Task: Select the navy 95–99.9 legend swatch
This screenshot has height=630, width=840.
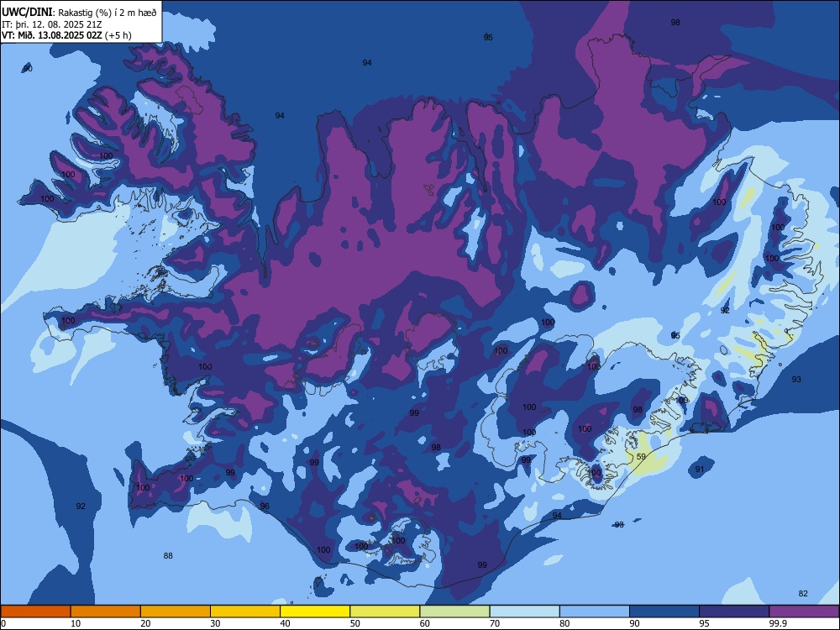Action: pyautogui.click(x=734, y=612)
